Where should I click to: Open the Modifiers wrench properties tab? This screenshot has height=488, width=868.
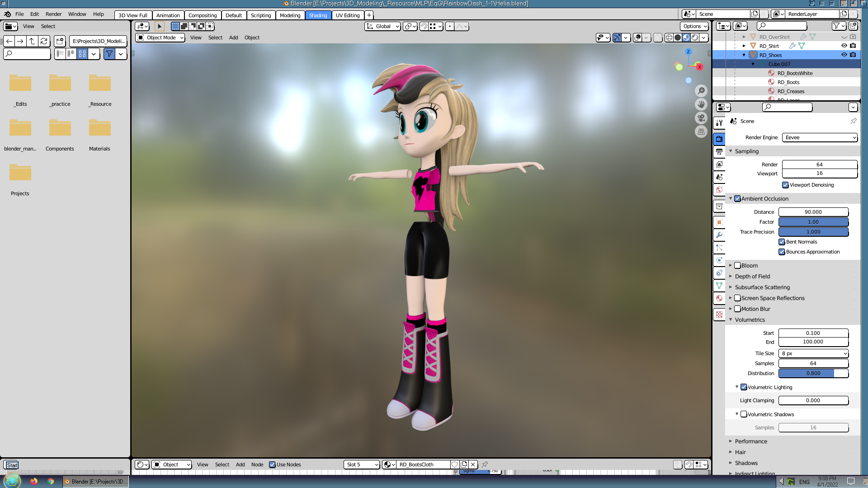tap(719, 235)
